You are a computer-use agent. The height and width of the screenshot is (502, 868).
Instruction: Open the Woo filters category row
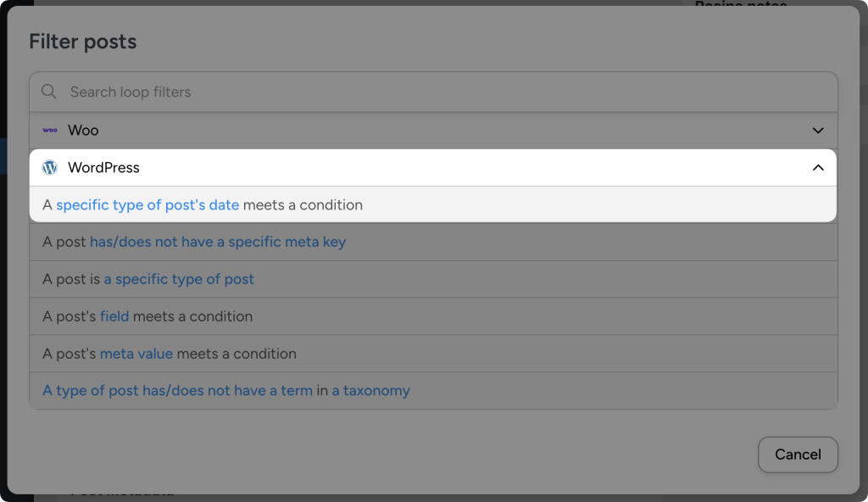point(339,131)
